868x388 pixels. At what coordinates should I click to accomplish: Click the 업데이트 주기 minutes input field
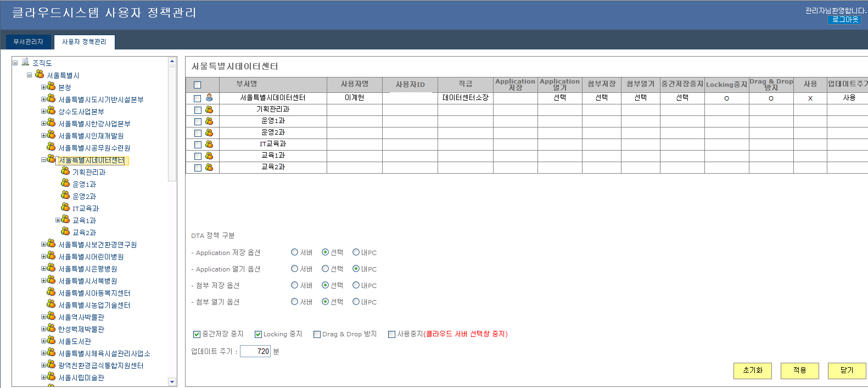coord(255,351)
